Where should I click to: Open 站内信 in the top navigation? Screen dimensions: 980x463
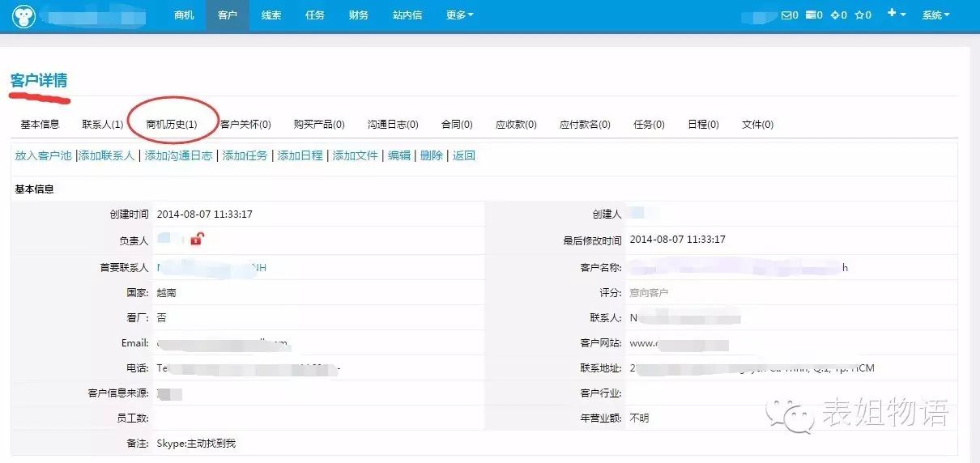click(x=407, y=15)
